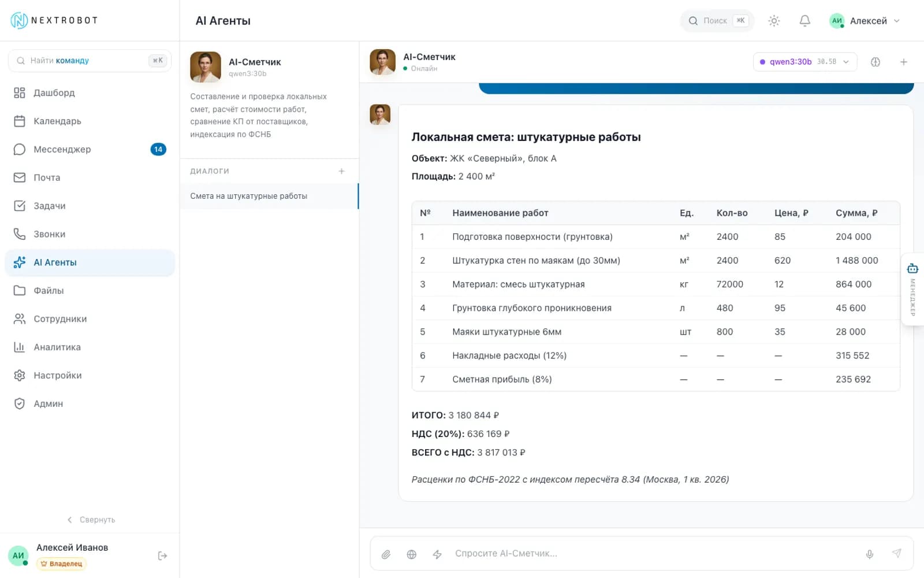
Task: Open notifications bell icon
Action: click(x=804, y=21)
